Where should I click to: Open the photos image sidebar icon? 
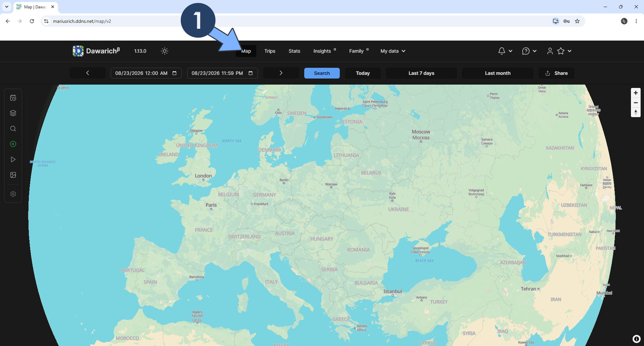(x=13, y=175)
